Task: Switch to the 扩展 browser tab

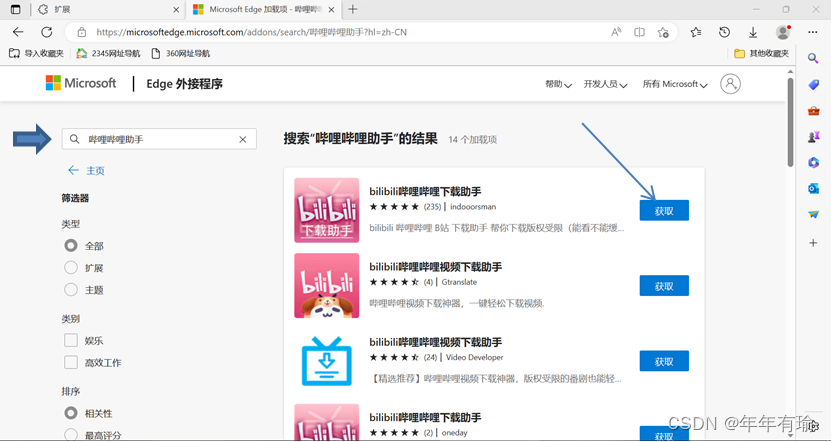Action: pyautogui.click(x=109, y=10)
